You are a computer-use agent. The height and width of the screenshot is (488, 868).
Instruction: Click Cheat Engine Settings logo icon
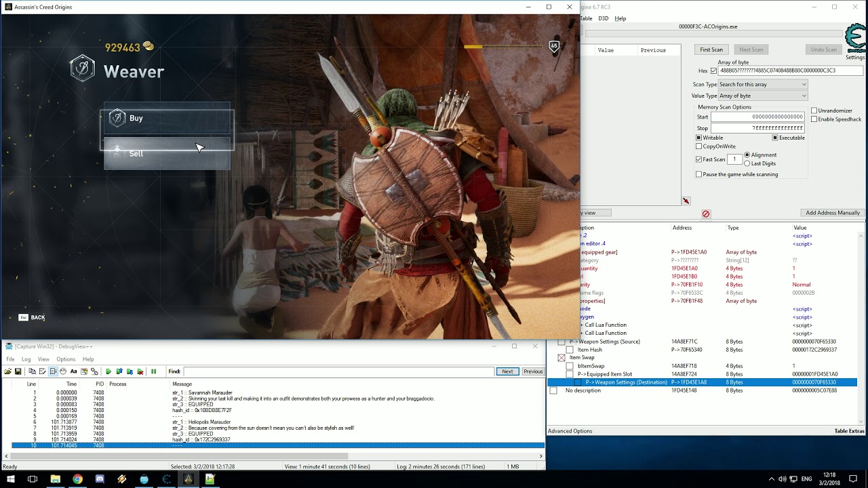pyautogui.click(x=855, y=39)
